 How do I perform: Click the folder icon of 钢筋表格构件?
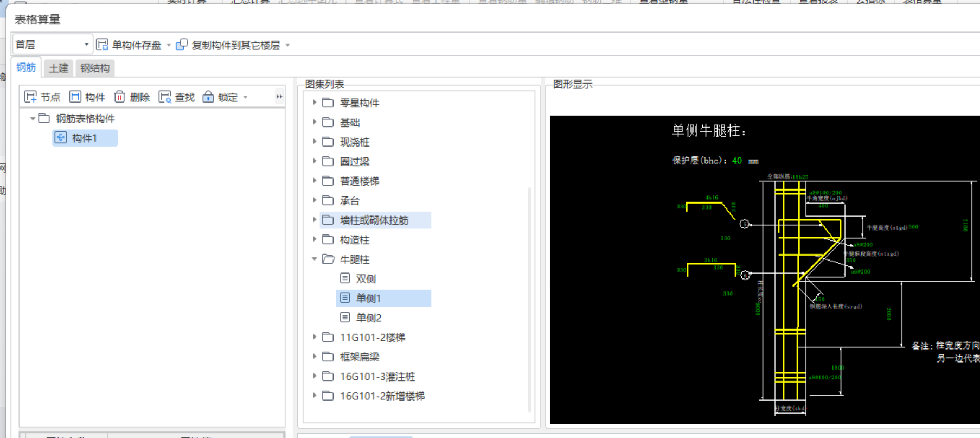(44, 118)
